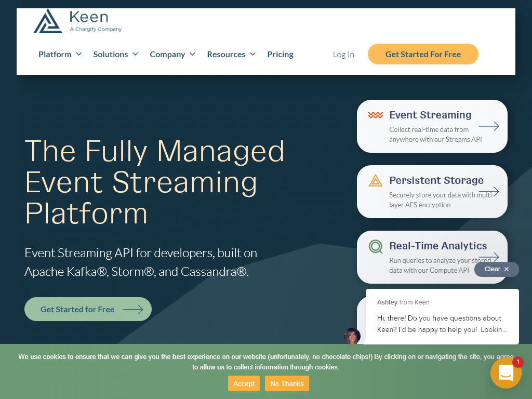Click the Real-Time Analytics magnifier icon
This screenshot has width=532, height=399.
[375, 246]
